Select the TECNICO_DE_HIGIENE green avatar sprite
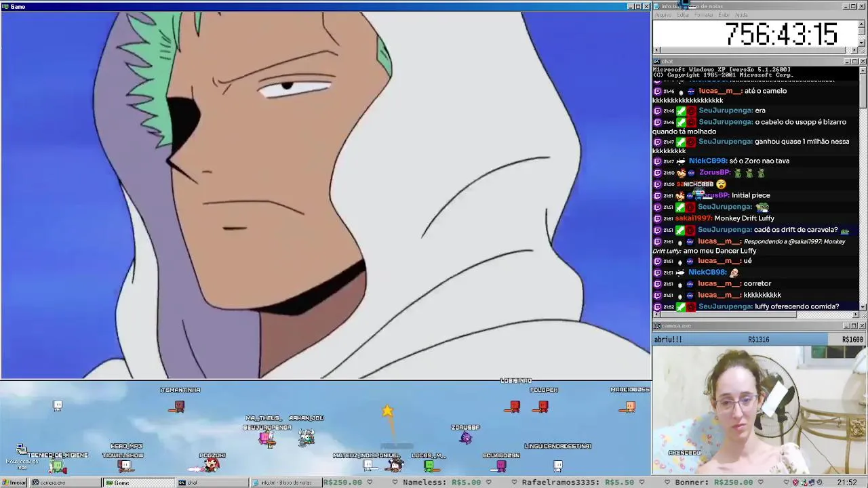This screenshot has height=488, width=868. (x=58, y=466)
